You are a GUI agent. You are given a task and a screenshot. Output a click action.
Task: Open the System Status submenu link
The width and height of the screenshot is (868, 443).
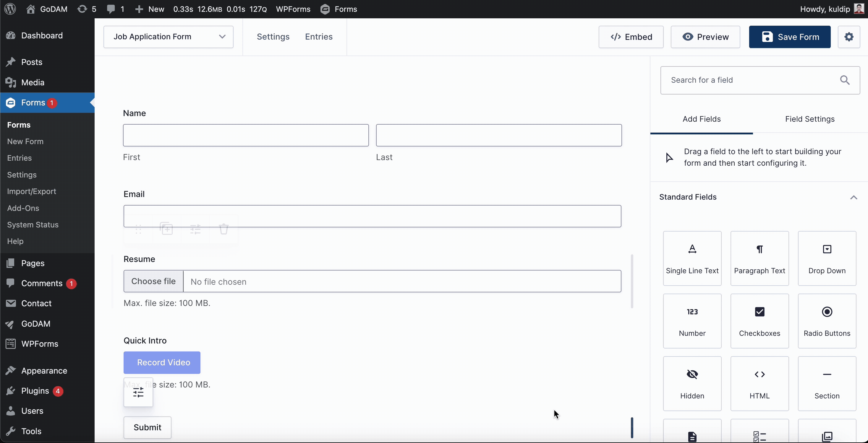(x=33, y=224)
